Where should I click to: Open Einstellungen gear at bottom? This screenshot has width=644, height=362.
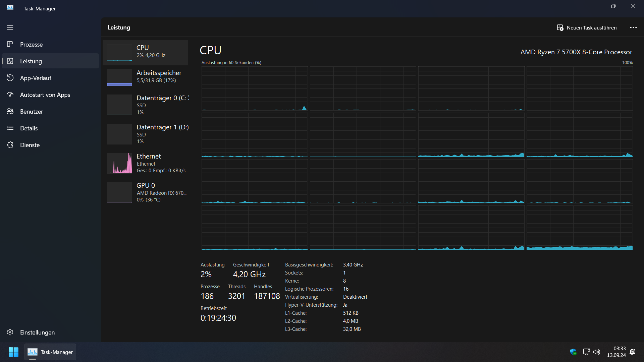(x=10, y=332)
